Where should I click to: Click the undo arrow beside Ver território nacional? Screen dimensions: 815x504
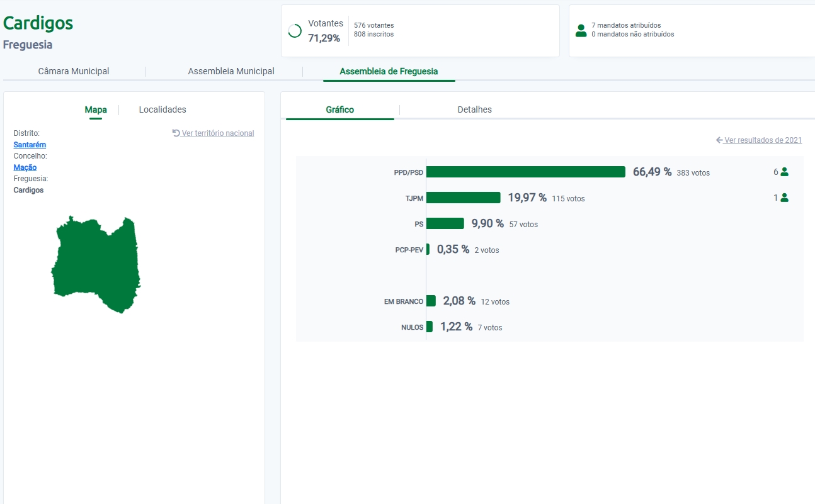point(176,133)
